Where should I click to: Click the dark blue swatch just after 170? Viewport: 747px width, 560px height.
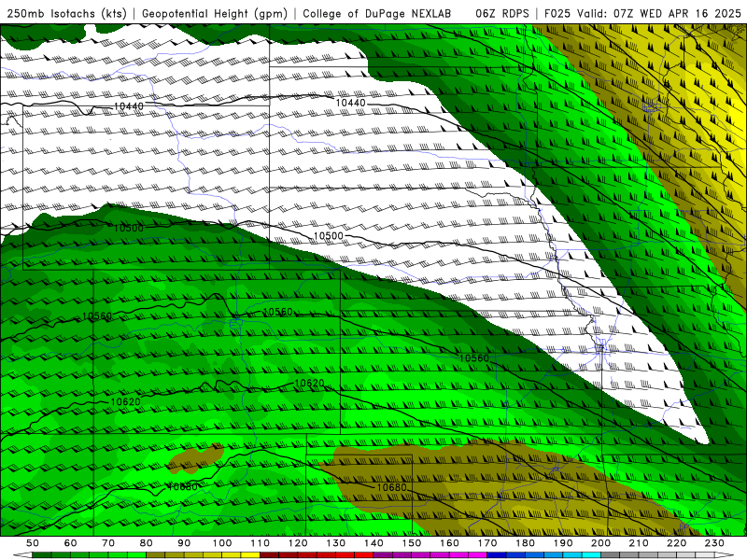[x=497, y=555]
